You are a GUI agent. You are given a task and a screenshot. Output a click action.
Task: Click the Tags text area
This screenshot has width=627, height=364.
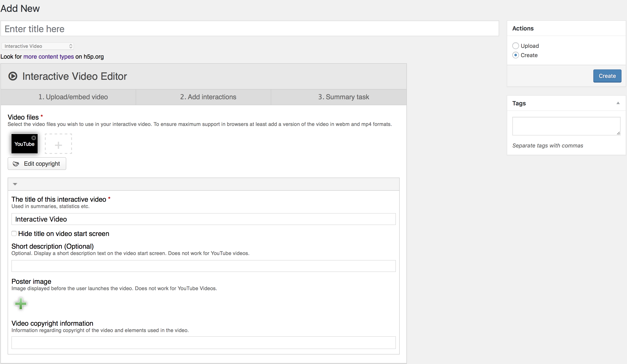(x=566, y=126)
